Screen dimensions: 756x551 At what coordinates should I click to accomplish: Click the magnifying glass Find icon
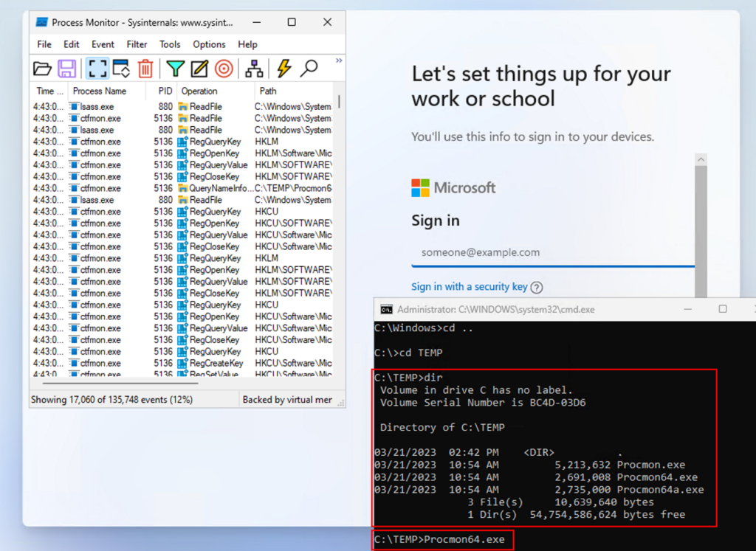(x=309, y=69)
